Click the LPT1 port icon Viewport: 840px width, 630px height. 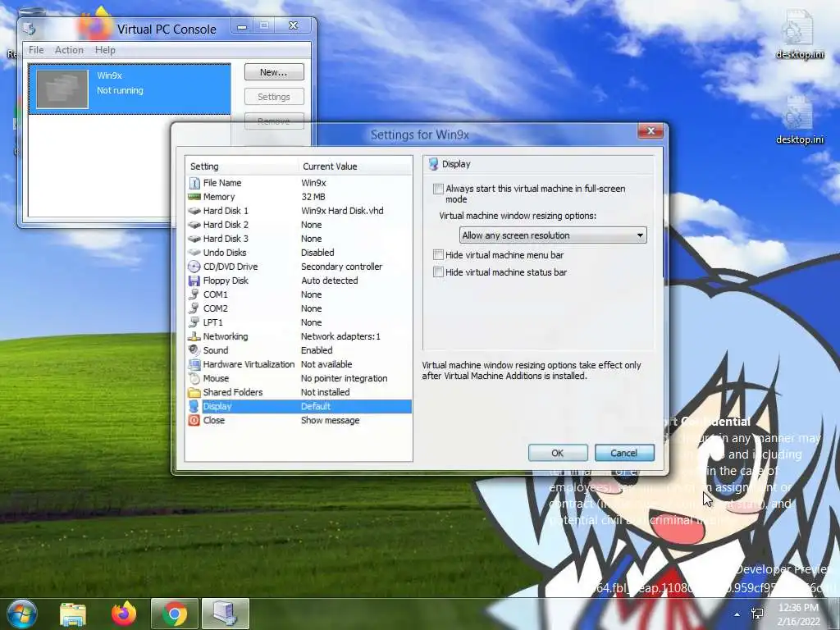pyautogui.click(x=194, y=322)
